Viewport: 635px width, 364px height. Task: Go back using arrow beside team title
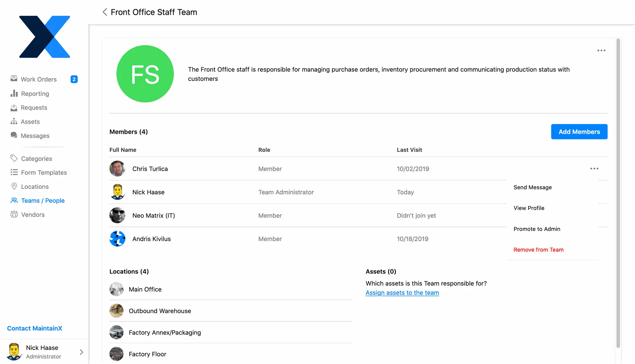(x=105, y=12)
